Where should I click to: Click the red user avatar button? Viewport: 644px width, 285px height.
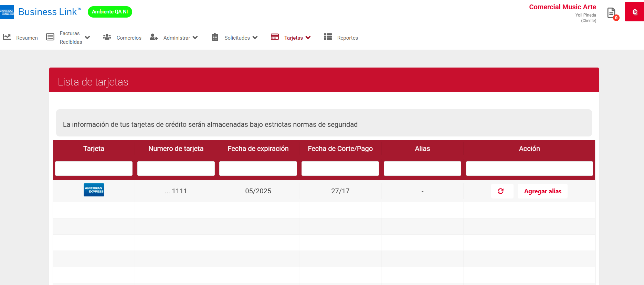click(x=634, y=12)
